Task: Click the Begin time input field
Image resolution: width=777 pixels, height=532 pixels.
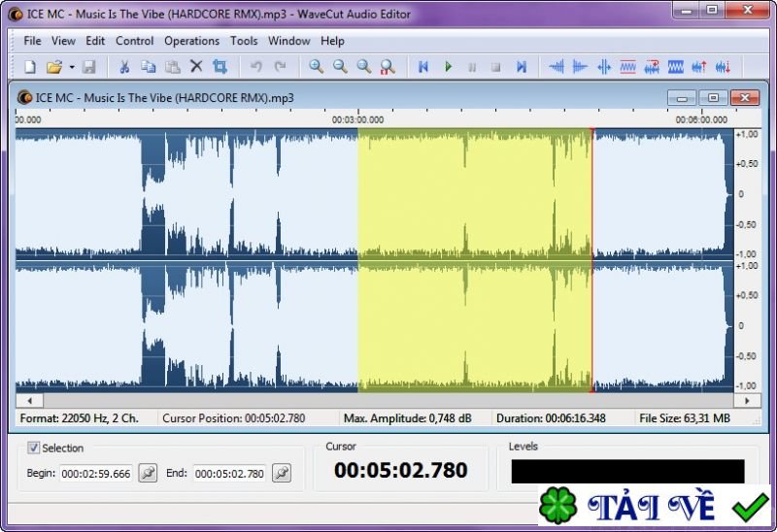Action: coord(96,474)
